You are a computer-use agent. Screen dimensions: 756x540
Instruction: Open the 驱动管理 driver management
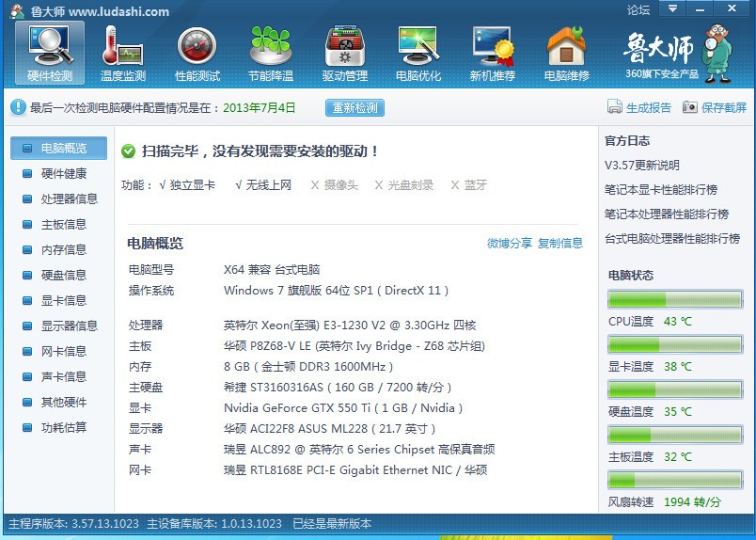[345, 53]
